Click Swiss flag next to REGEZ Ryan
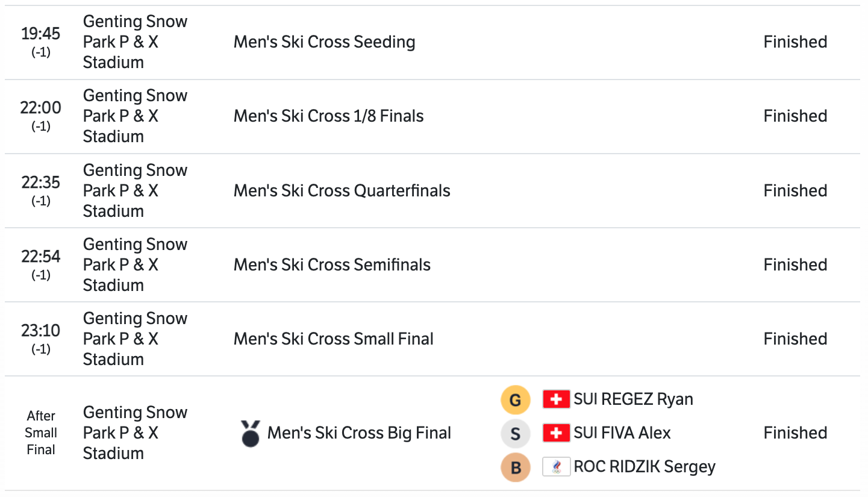 (556, 399)
